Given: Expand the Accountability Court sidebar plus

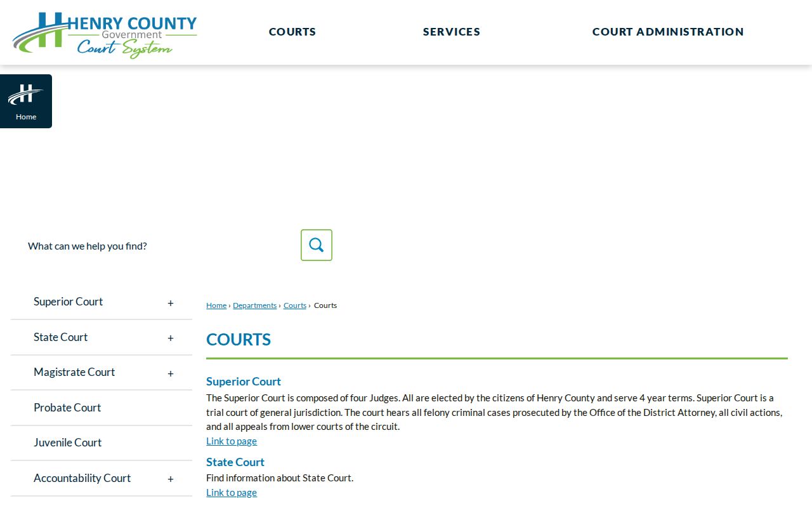Looking at the screenshot, I should click(171, 479).
